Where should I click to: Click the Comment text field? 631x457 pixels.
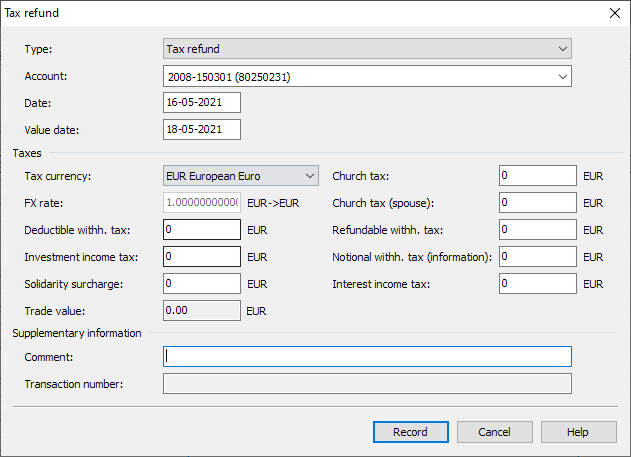(x=366, y=357)
